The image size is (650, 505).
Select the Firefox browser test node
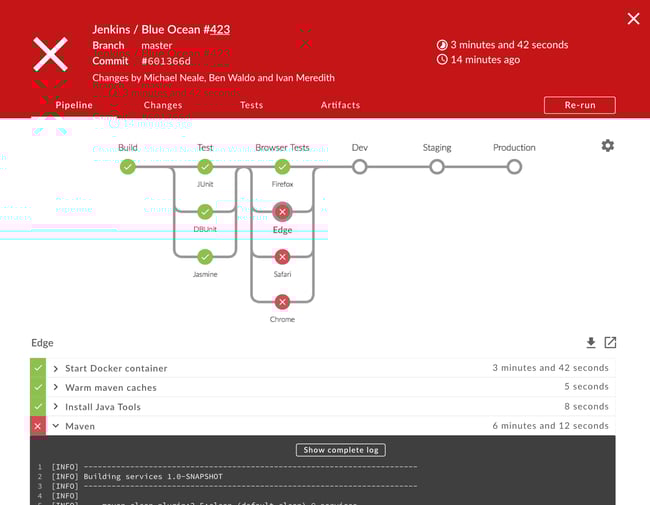tap(282, 167)
